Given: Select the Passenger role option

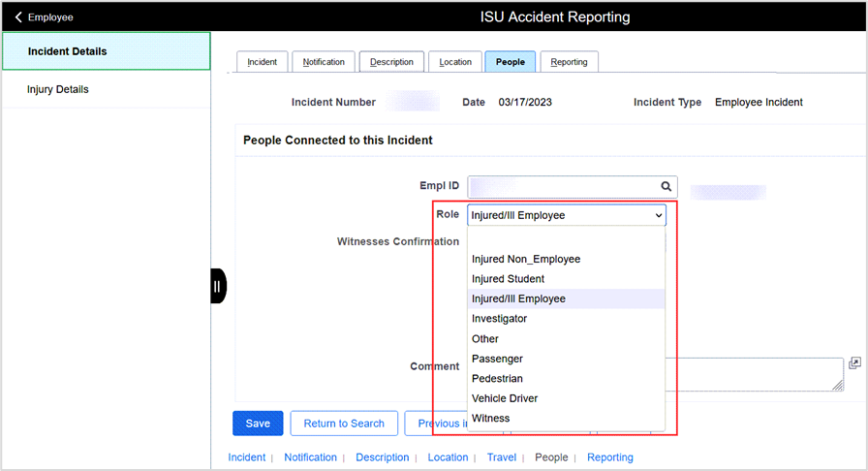Looking at the screenshot, I should coord(566,359).
